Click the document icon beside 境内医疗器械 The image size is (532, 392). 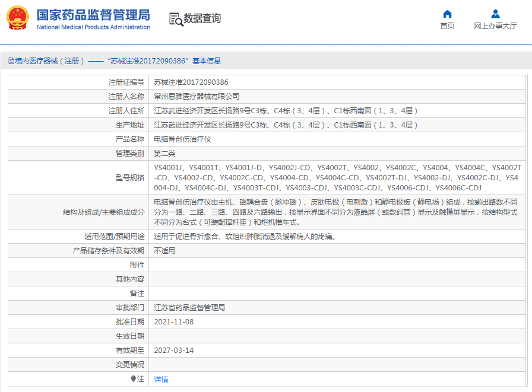[11, 61]
